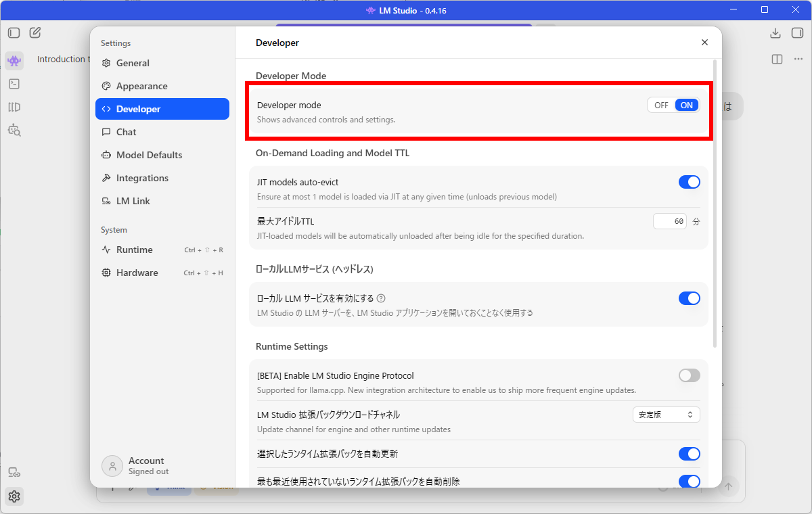Toggle JIT models auto-evict switch
Screen dimensions: 812x514
coord(690,182)
